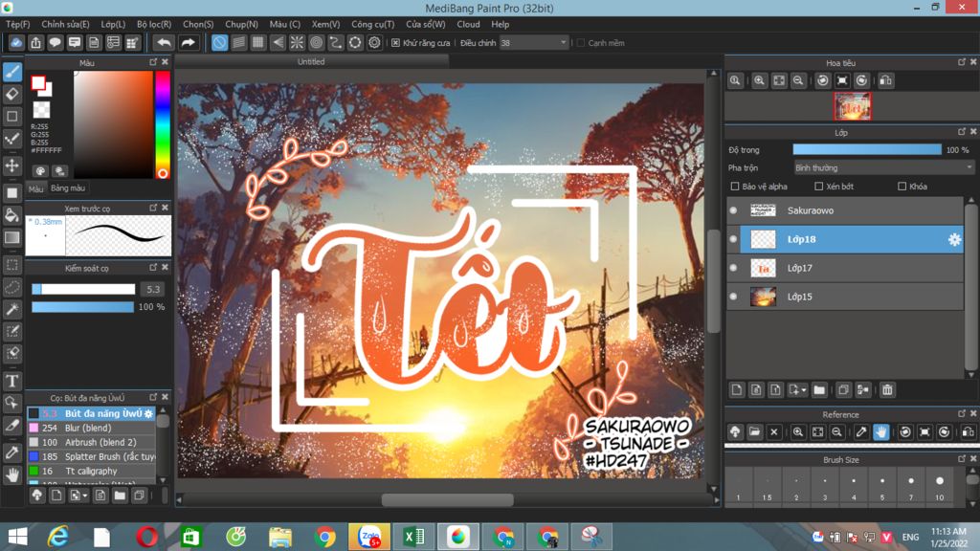Select the Eyedropper tool
Viewport: 980px width, 551px height.
(12, 452)
